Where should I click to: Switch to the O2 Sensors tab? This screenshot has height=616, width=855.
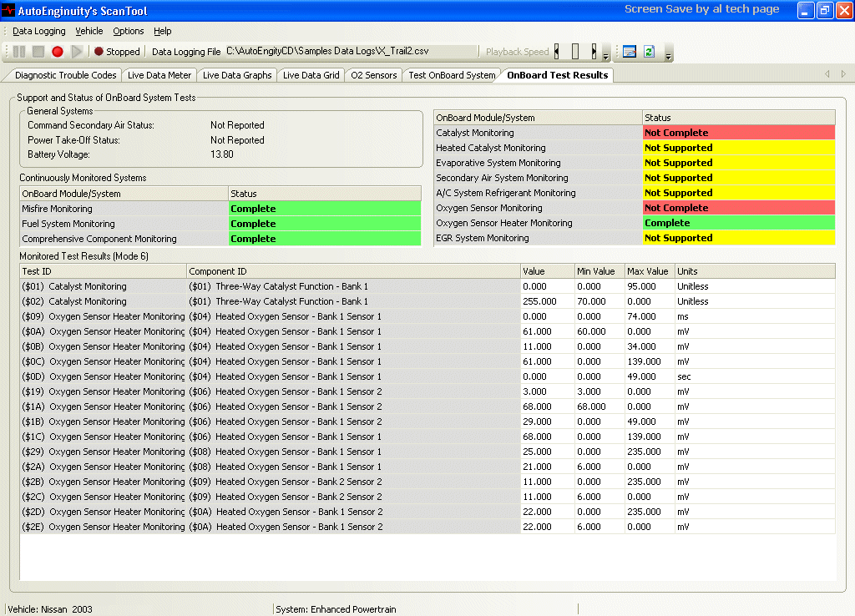click(x=373, y=75)
